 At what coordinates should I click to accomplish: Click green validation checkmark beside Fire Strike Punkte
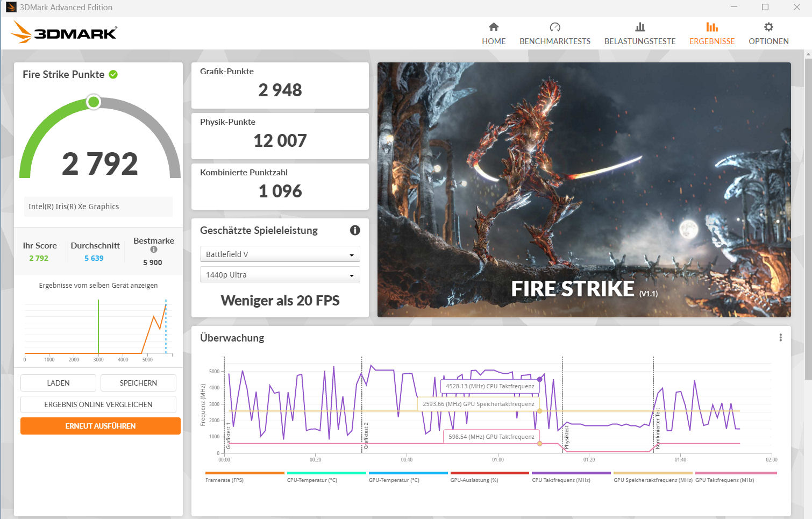pos(113,74)
